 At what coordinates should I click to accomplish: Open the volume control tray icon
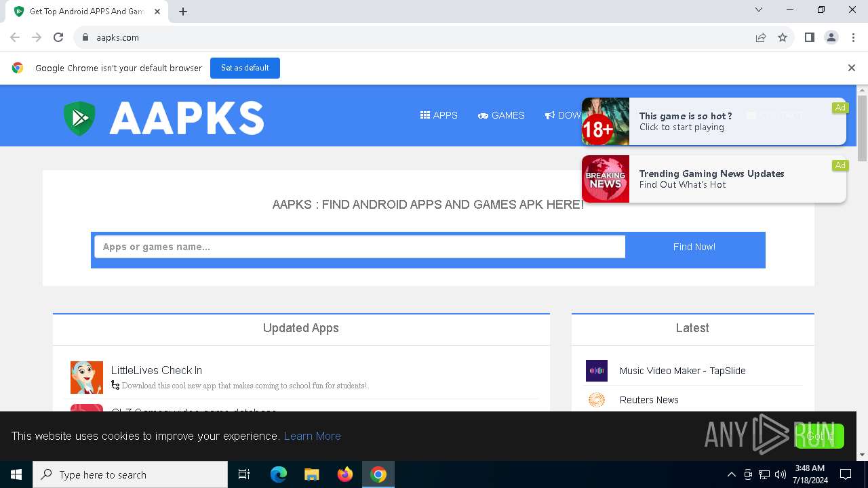point(781,474)
